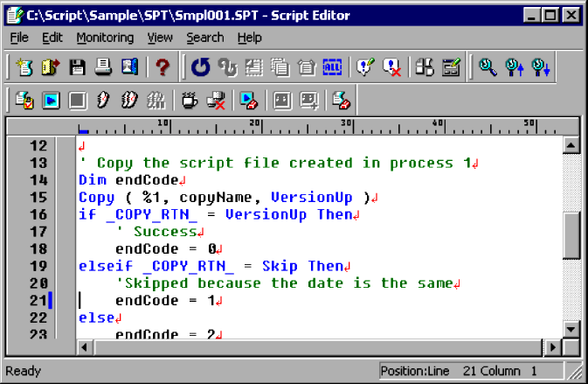This screenshot has width=588, height=384.
Task: Click the Find Previous magnifier with up arrow
Action: pyautogui.click(x=515, y=67)
